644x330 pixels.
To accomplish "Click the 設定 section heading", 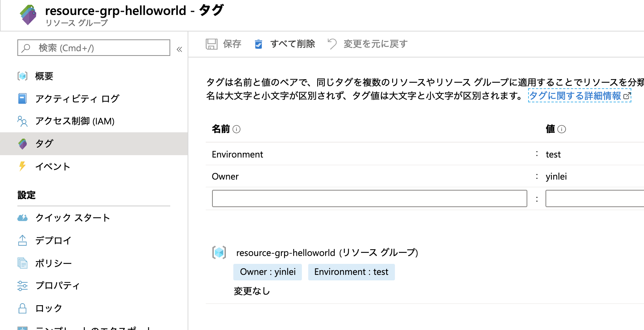I will coord(26,195).
